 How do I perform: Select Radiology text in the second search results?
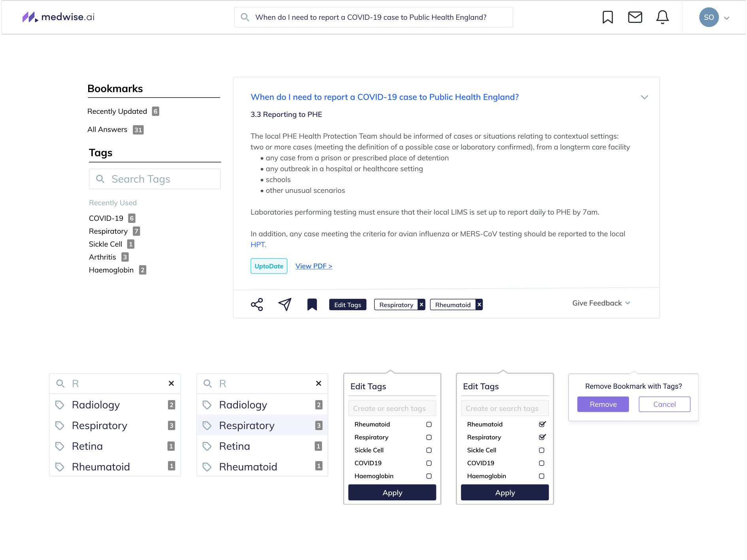point(243,405)
